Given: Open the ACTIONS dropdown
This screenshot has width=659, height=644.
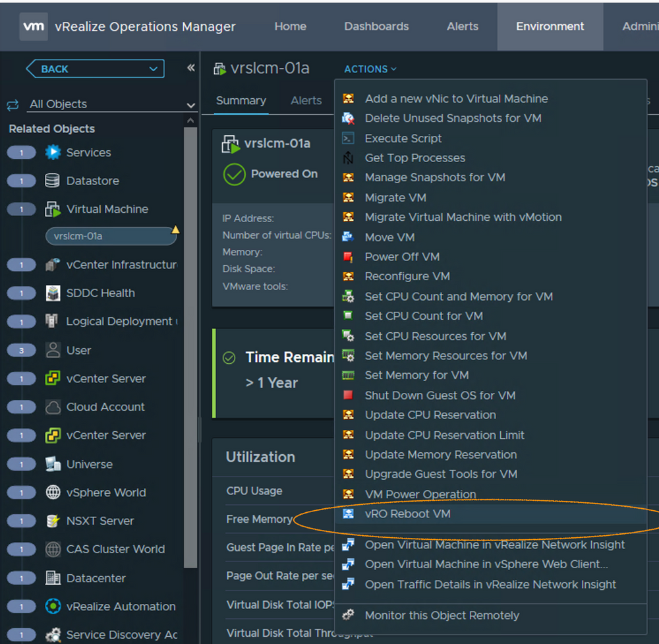Looking at the screenshot, I should [x=370, y=69].
